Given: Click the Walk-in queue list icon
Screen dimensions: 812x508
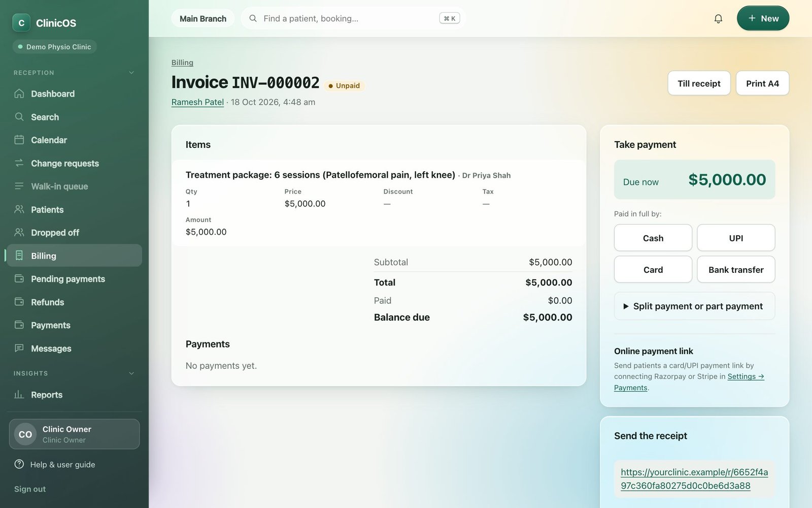Looking at the screenshot, I should pyautogui.click(x=19, y=186).
